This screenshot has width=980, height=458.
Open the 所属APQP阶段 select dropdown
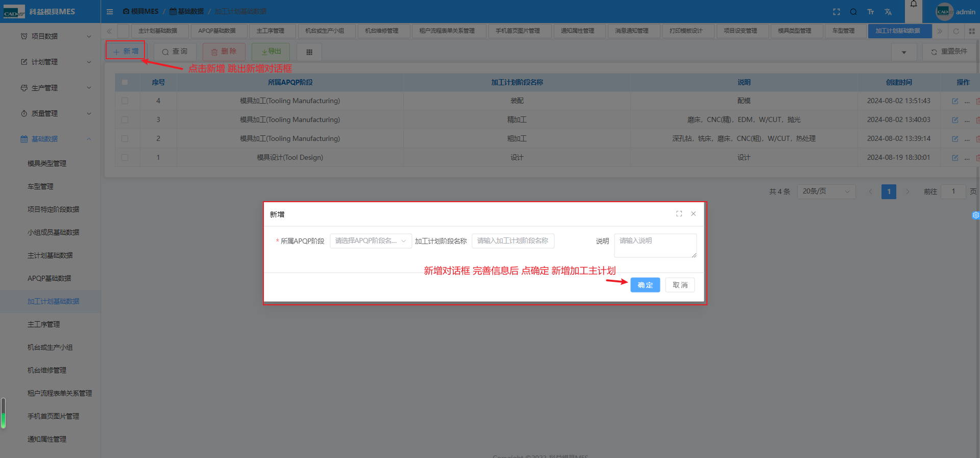click(x=371, y=241)
